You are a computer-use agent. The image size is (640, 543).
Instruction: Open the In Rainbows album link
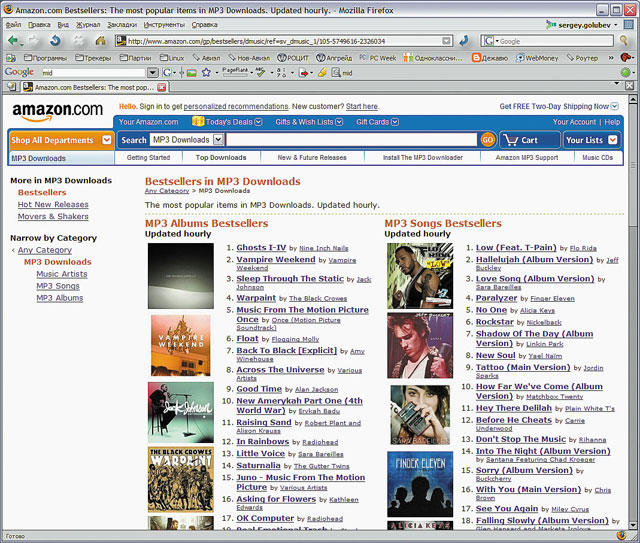[x=262, y=441]
